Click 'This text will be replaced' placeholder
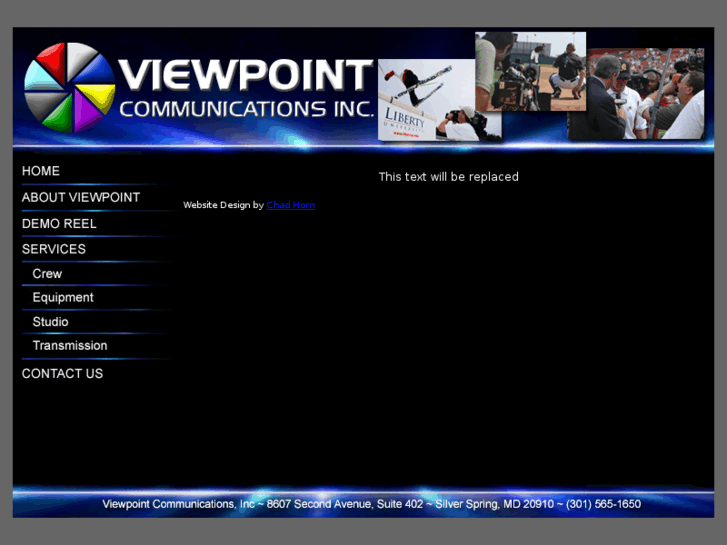 tap(448, 177)
